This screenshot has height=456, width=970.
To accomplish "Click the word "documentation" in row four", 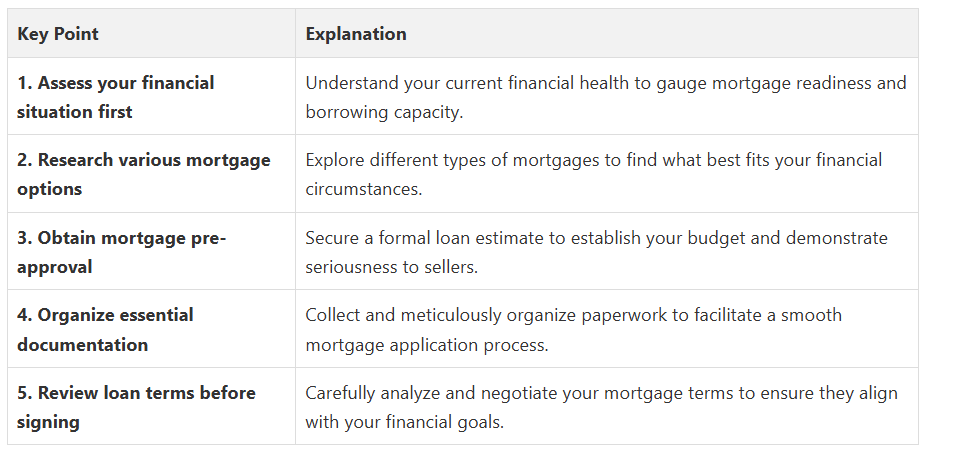I will 83,344.
